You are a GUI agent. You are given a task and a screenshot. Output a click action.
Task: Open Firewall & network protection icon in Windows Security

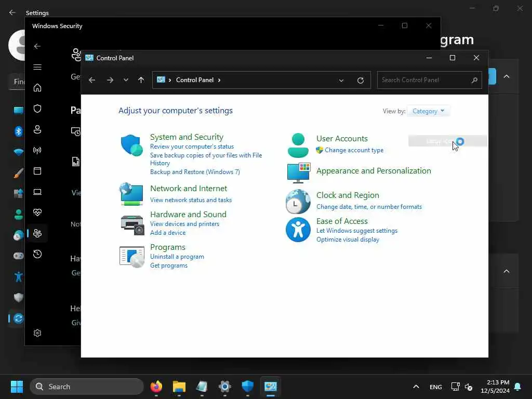(37, 150)
